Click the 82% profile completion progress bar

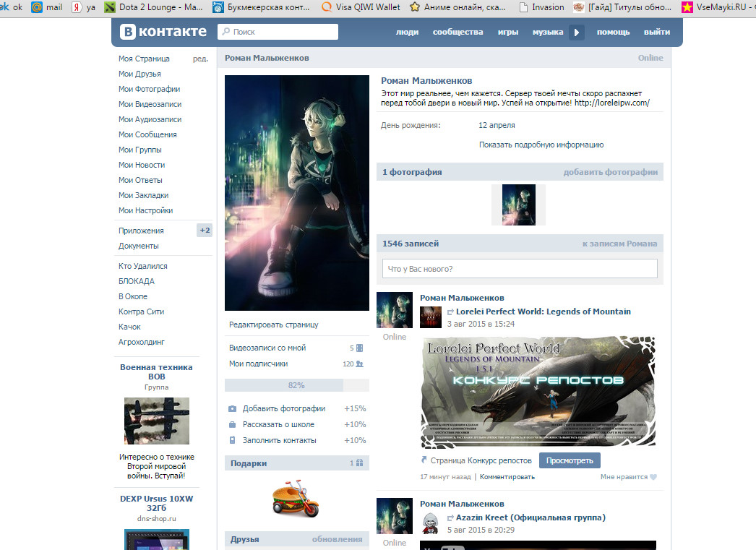[x=296, y=385]
